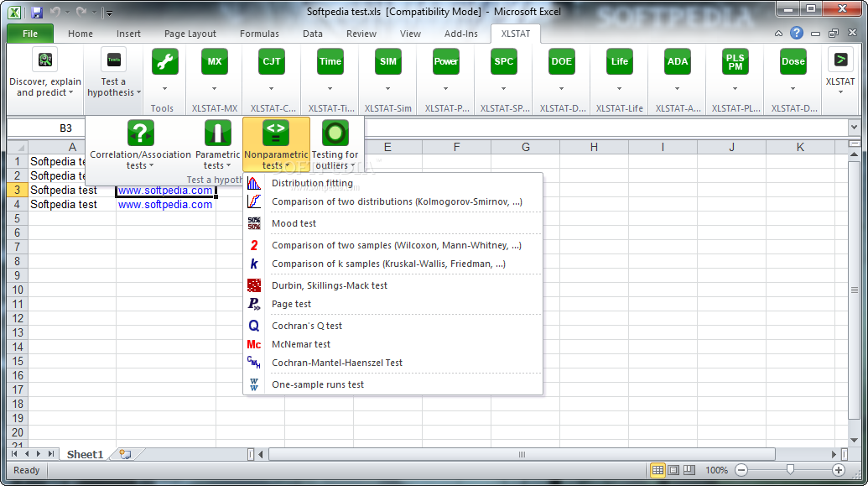Save the workbook with Save icon
The height and width of the screenshot is (486, 868).
[37, 12]
